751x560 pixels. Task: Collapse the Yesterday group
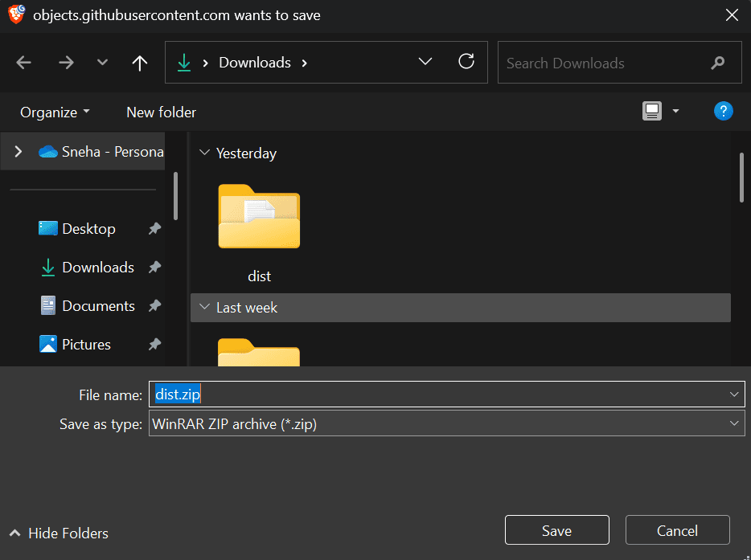(204, 153)
